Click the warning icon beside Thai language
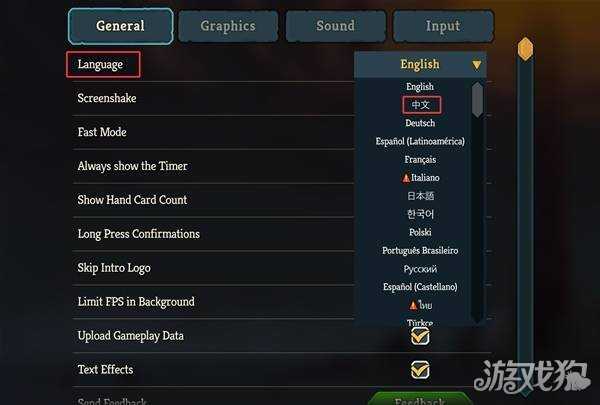 tap(413, 305)
